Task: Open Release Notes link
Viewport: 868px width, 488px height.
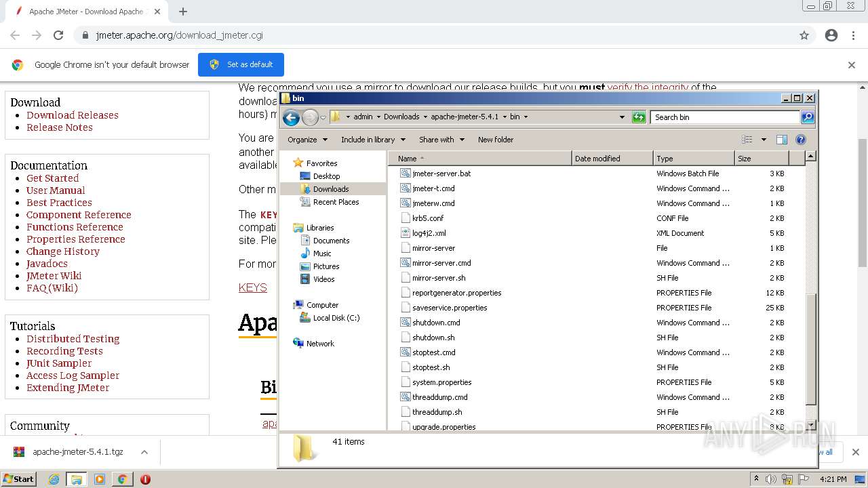Action: coord(60,127)
